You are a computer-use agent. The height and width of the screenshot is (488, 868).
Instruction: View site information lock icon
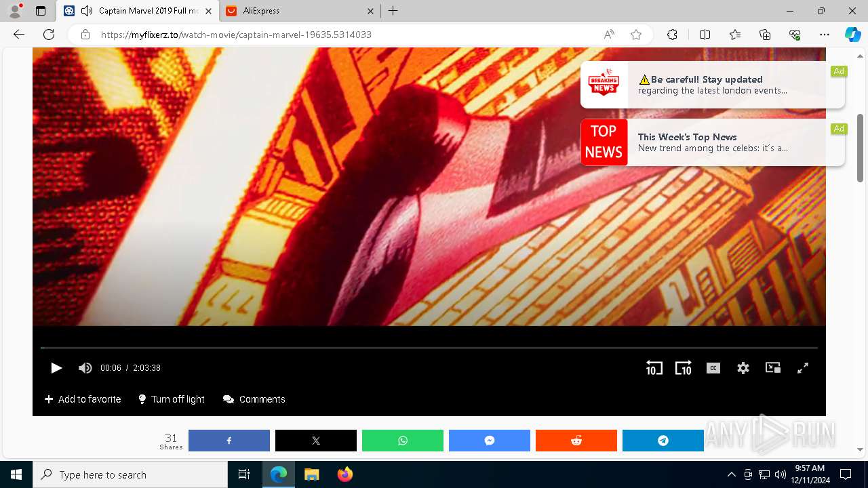tap(85, 35)
